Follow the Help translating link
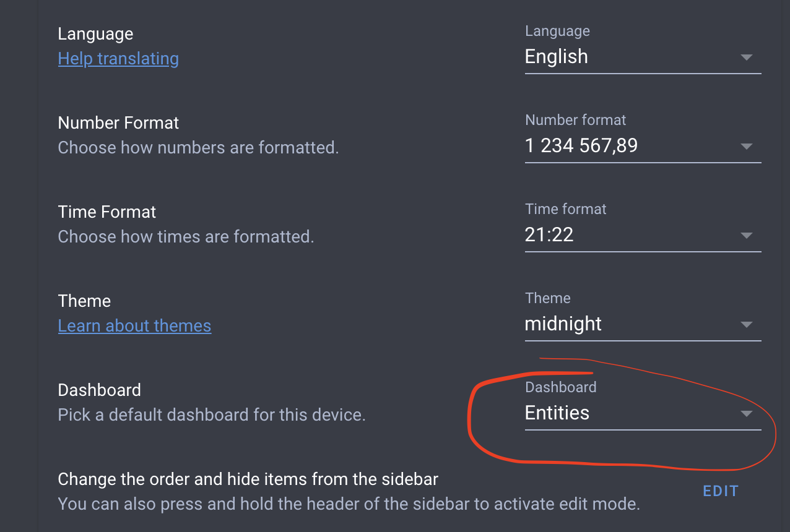The width and height of the screenshot is (790, 532). (x=118, y=59)
